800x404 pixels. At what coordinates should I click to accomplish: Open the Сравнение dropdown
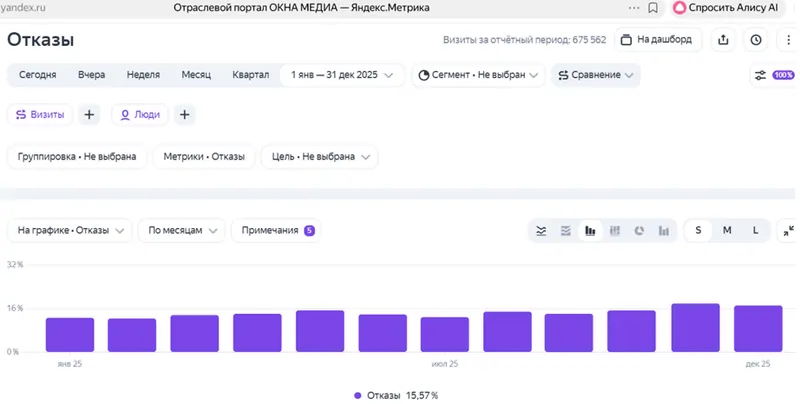(x=595, y=75)
